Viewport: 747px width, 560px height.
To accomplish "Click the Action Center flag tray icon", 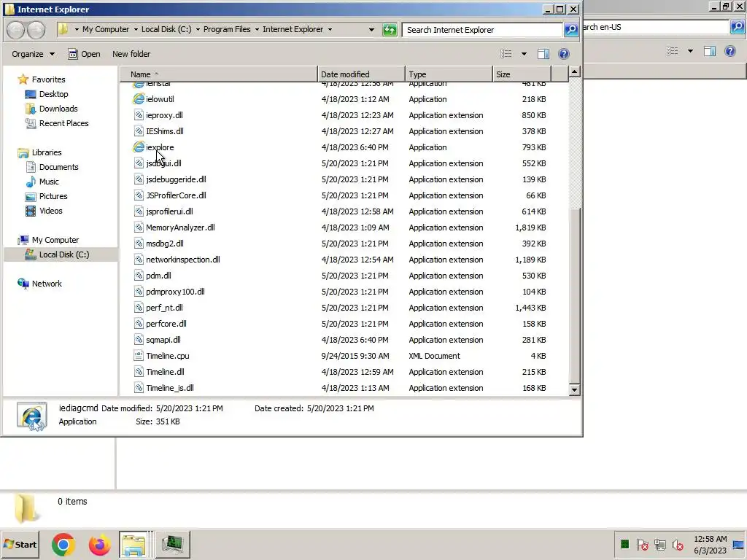I will 642,544.
